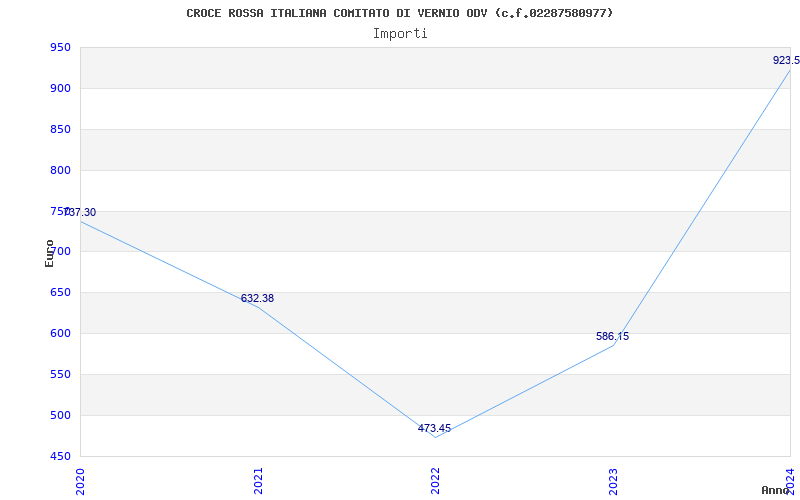
Task: Select the 500 y-axis value
Action: coord(60,415)
